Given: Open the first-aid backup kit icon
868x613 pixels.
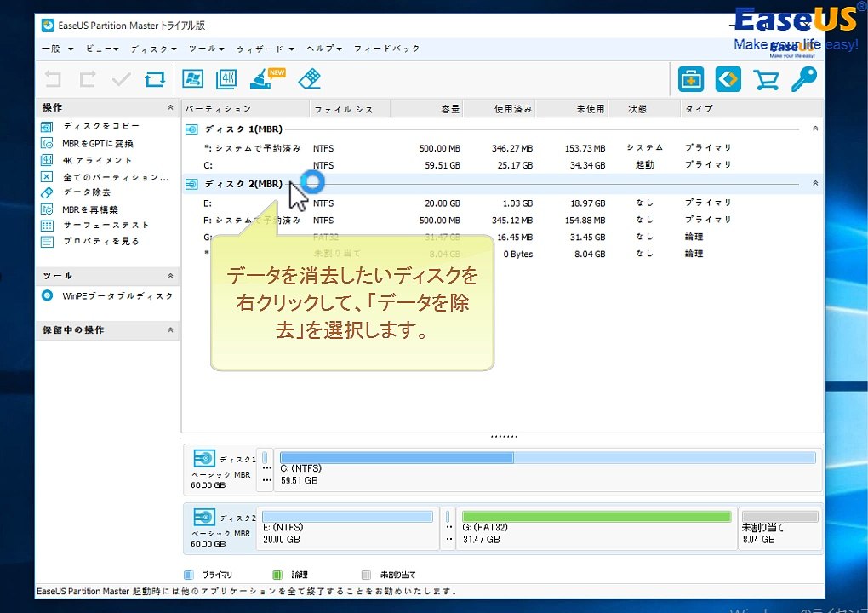Looking at the screenshot, I should (x=691, y=78).
